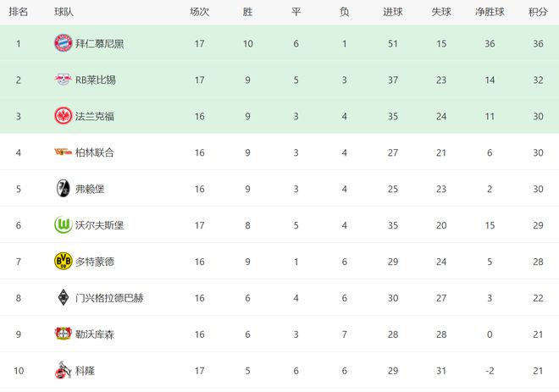Open the 多特蒙德 team name link
Screen dimensions: 559x392
(x=95, y=262)
